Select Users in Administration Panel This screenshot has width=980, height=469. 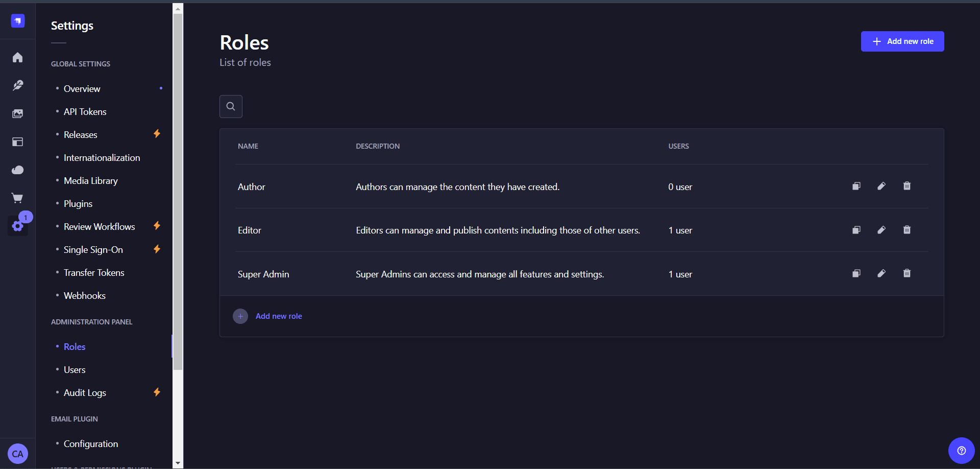coord(75,370)
